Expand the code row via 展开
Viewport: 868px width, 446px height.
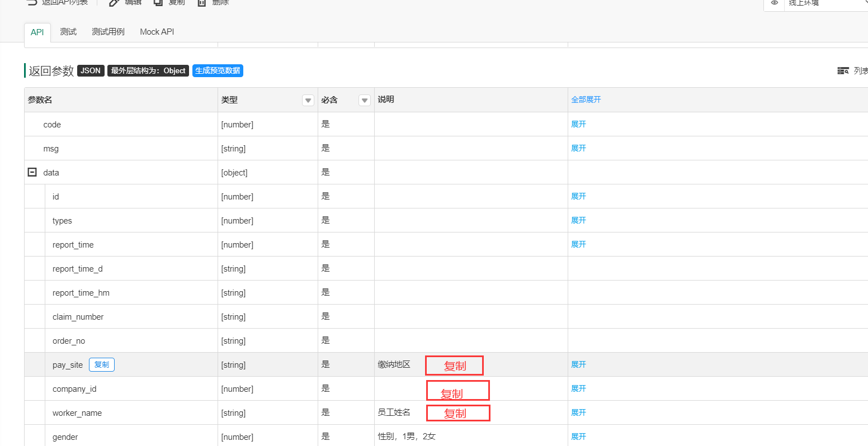pos(578,124)
